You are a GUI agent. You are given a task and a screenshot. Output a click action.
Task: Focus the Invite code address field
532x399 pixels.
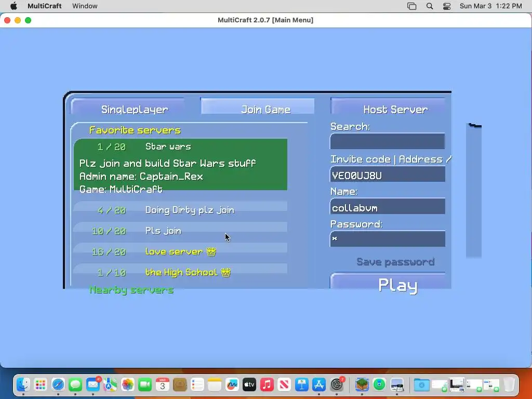[x=388, y=174]
